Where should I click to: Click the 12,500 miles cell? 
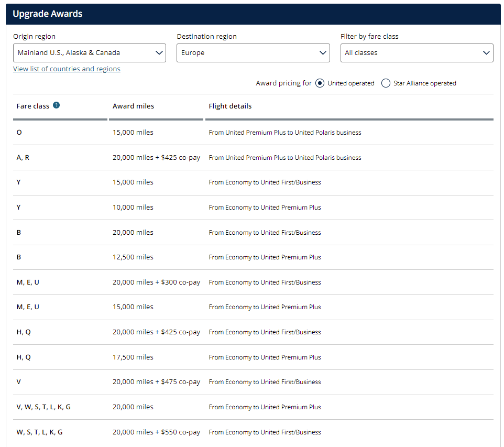[133, 257]
